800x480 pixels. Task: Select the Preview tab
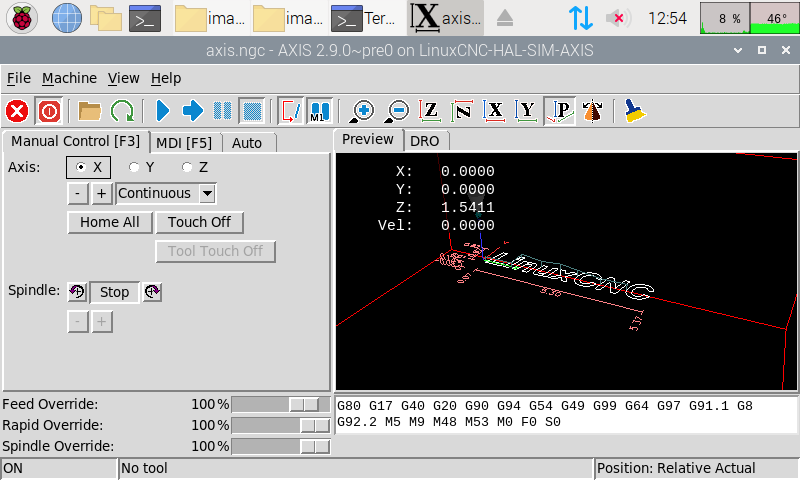pyautogui.click(x=368, y=139)
